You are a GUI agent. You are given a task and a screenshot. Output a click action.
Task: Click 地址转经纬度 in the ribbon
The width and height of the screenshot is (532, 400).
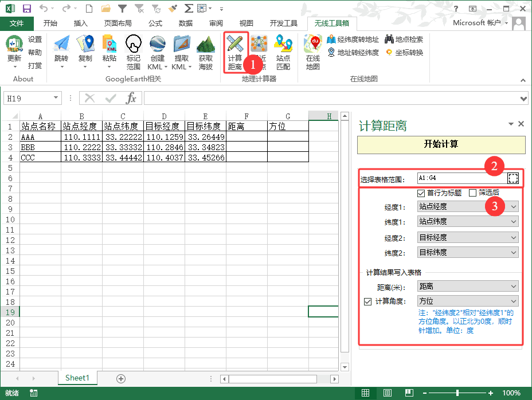click(x=353, y=53)
